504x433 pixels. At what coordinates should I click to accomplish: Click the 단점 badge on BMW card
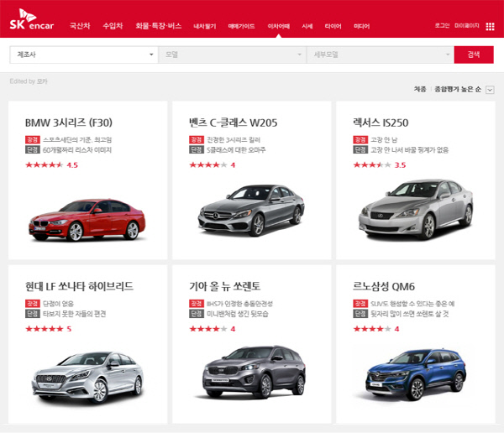click(x=33, y=149)
